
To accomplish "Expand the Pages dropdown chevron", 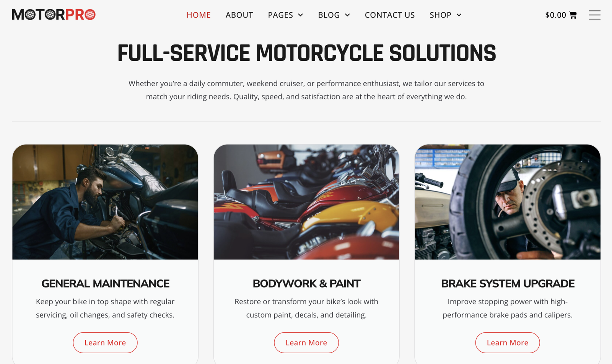I will click(301, 15).
